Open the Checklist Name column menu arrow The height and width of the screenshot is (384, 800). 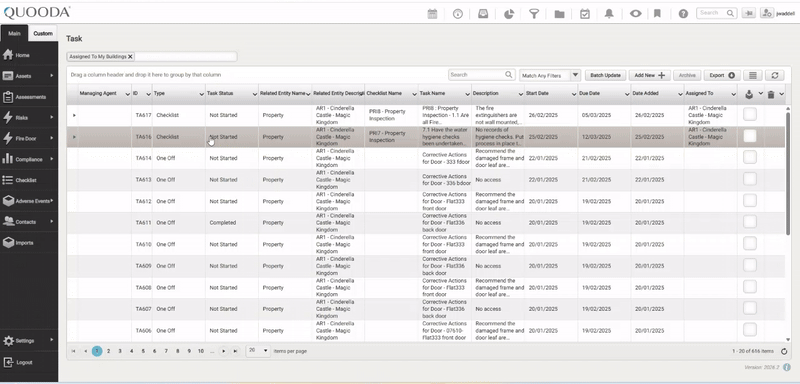tap(414, 94)
